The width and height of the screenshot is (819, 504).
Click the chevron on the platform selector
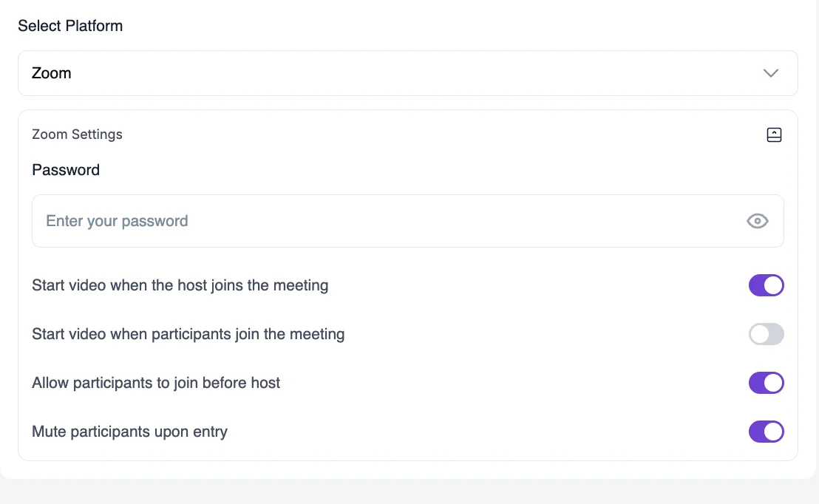[x=771, y=73]
